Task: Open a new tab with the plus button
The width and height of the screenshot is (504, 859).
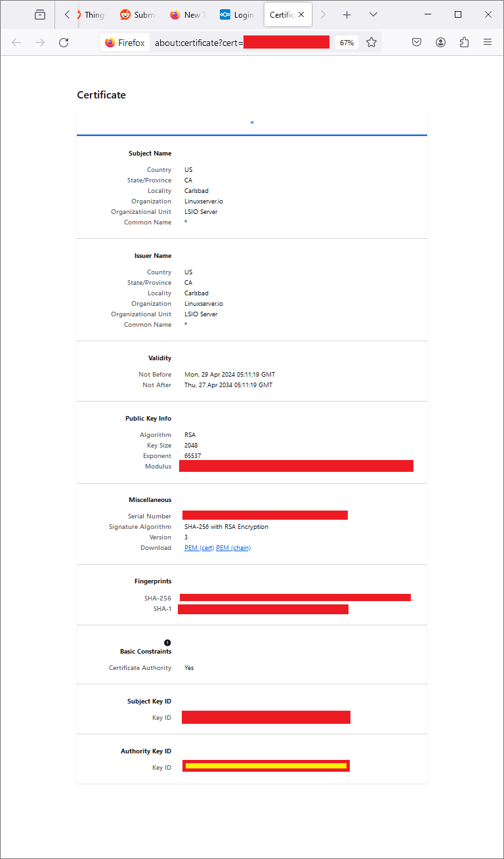Action: 346,14
